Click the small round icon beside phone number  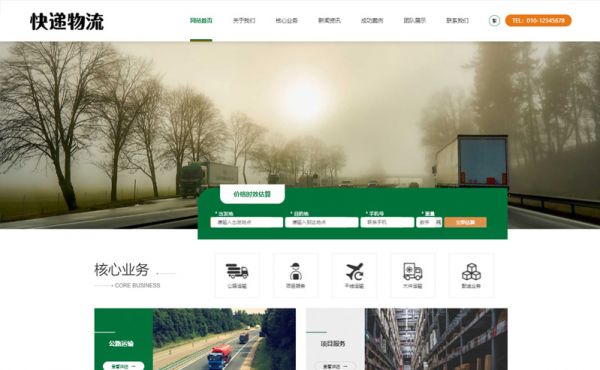(494, 20)
